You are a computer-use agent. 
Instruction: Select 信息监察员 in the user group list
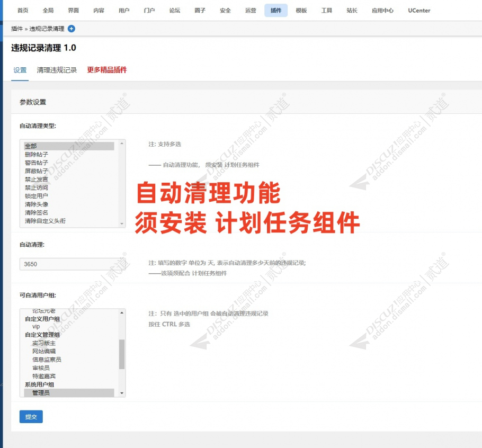(x=69, y=360)
